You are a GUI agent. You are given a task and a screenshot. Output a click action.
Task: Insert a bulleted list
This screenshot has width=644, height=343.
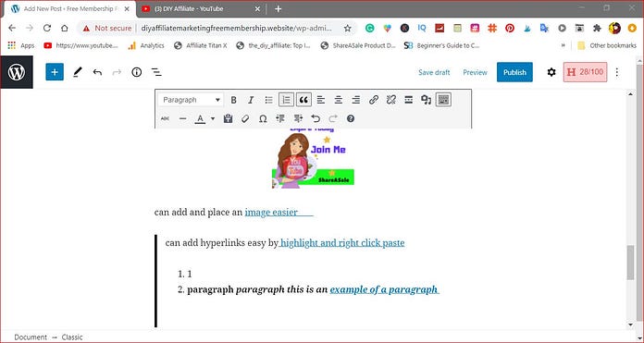pyautogui.click(x=268, y=100)
